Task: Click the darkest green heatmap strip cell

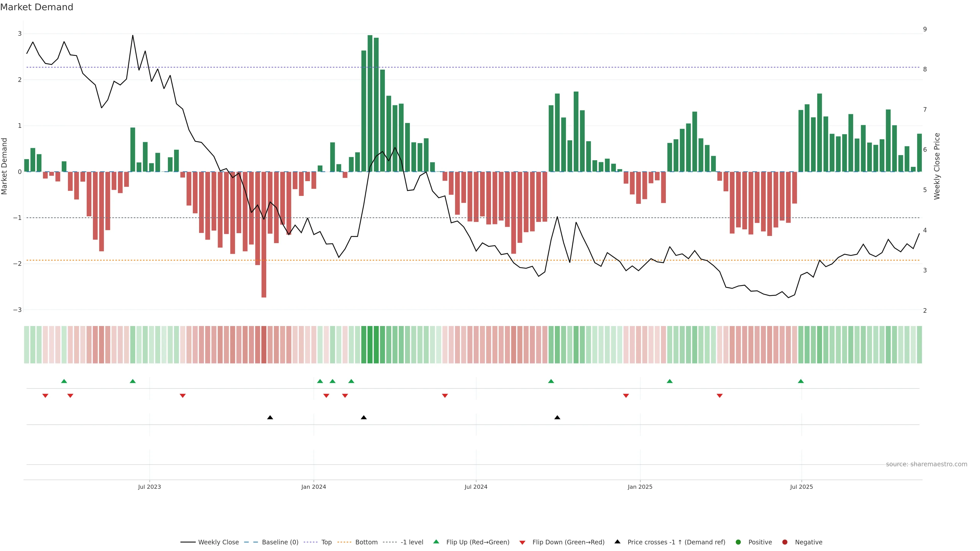Action: 370,345
